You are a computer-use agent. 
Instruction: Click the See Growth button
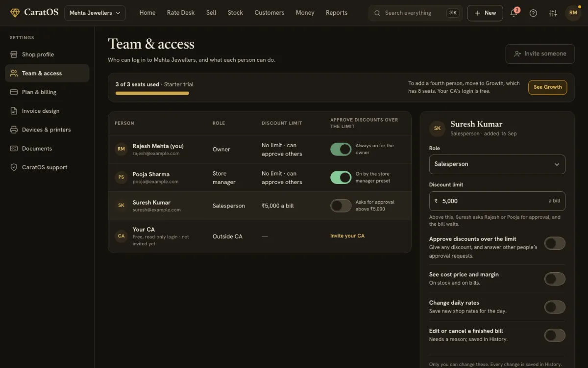[x=548, y=87]
